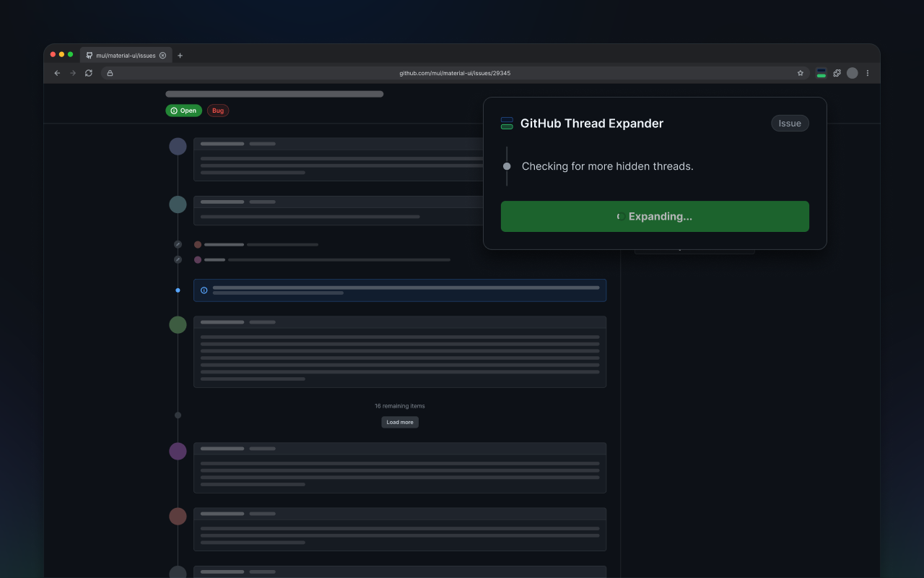924x578 pixels.
Task: Open a new browser tab
Action: click(x=180, y=56)
